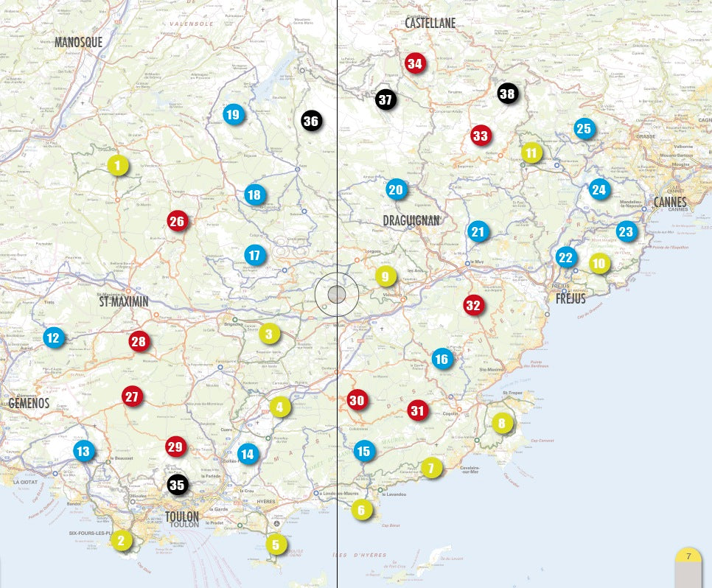Open black marker 35 above Toulon
Screen dimensions: 712x588
tap(177, 484)
